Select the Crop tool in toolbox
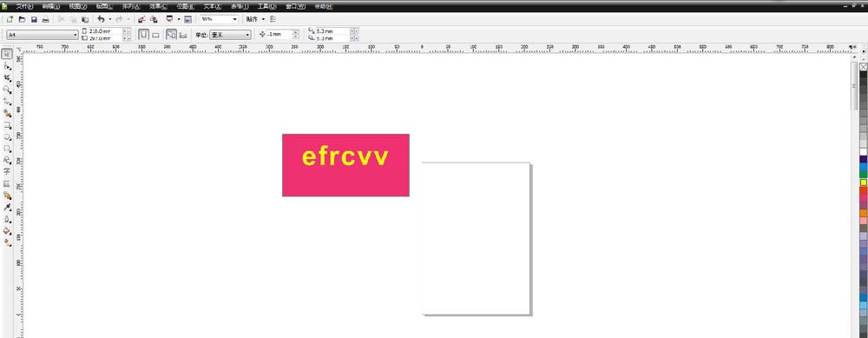Screen dimensions: 868x338 pos(7,77)
